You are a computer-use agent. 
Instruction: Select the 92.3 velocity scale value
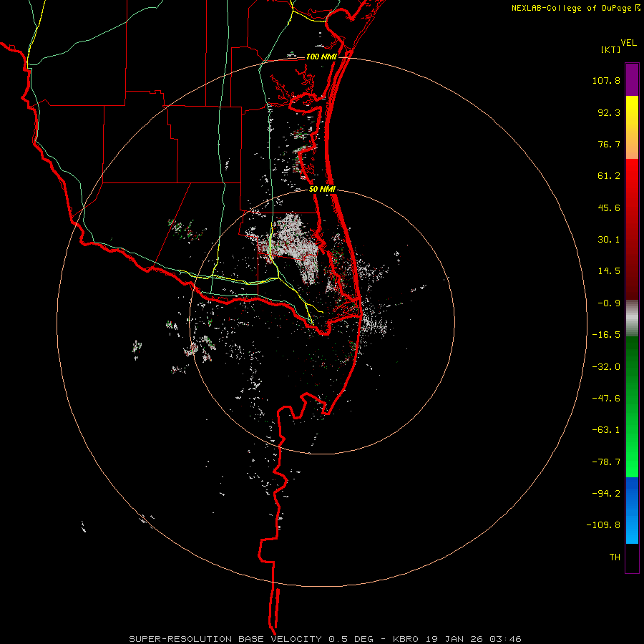(x=609, y=112)
